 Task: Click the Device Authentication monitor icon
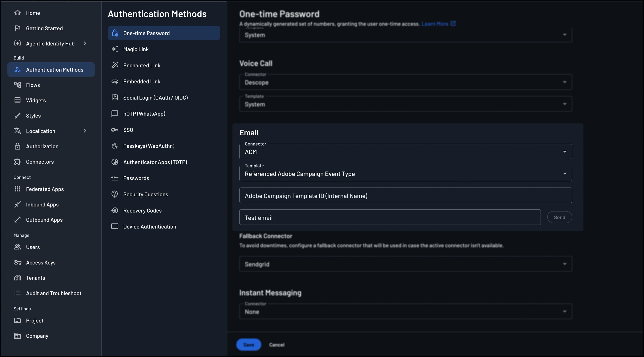115,226
